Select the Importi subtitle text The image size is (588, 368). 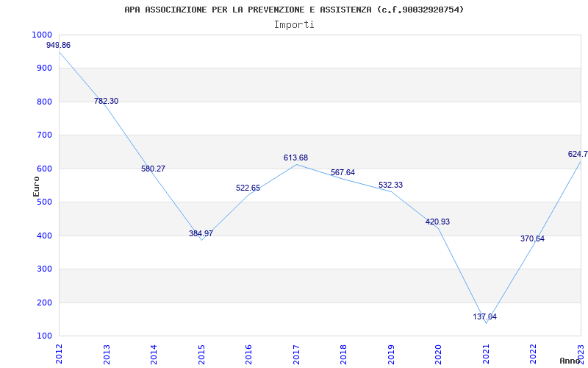click(294, 24)
